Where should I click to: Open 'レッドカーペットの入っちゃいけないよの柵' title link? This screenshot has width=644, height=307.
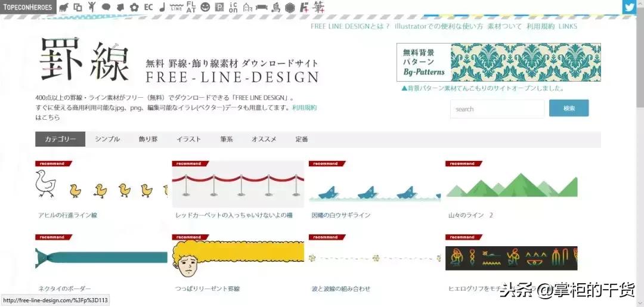[x=234, y=215]
